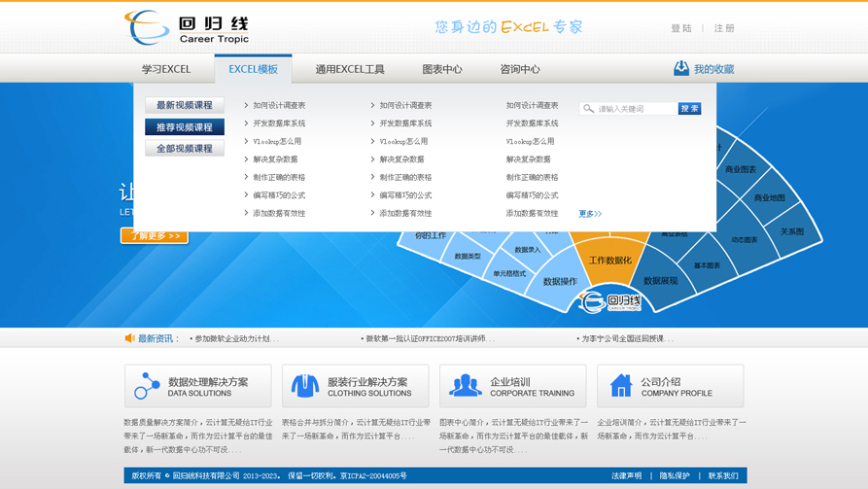Switch to the 通用EXCEL工具 tab

pyautogui.click(x=350, y=69)
